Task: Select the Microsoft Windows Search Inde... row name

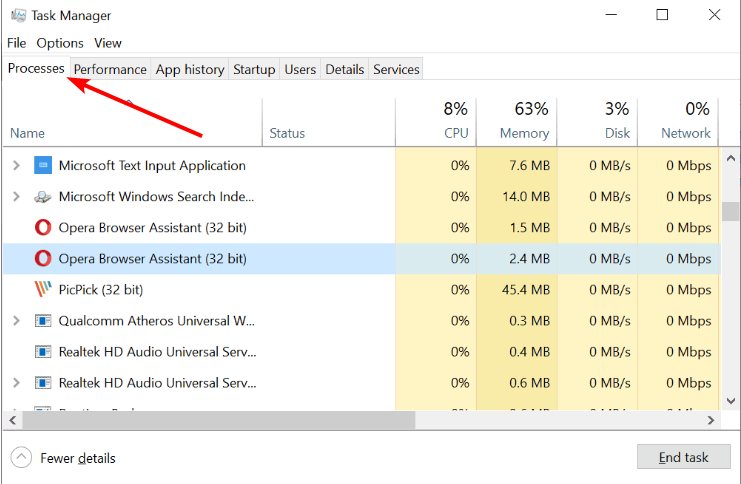Action: coord(156,197)
